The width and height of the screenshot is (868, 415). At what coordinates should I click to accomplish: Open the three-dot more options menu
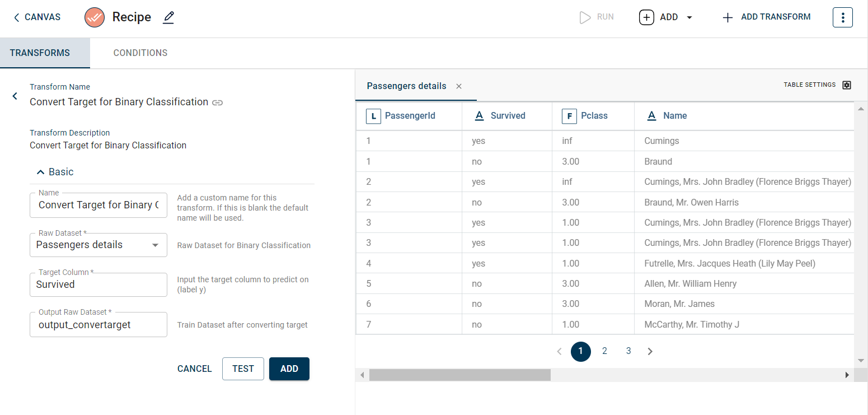[x=842, y=17]
